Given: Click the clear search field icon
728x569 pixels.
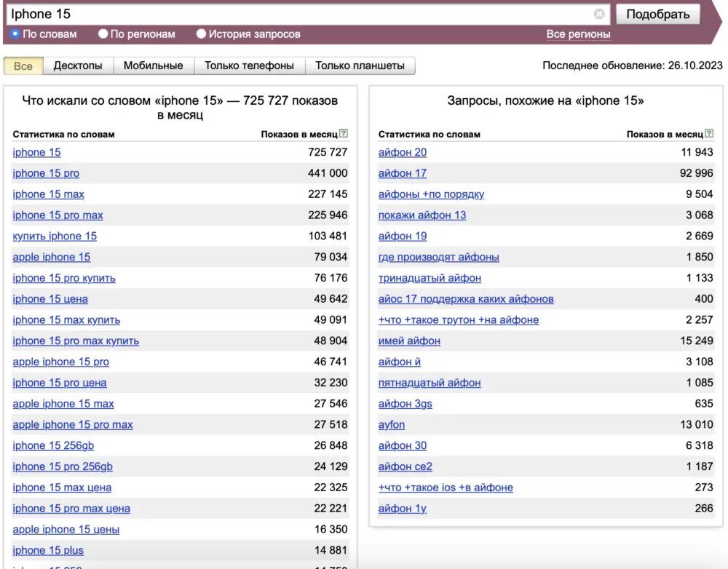Looking at the screenshot, I should (x=599, y=14).
